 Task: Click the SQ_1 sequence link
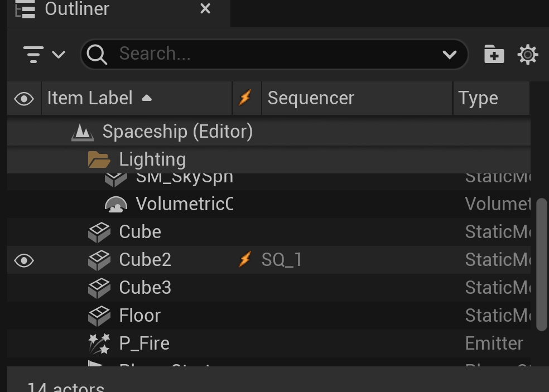tap(282, 260)
